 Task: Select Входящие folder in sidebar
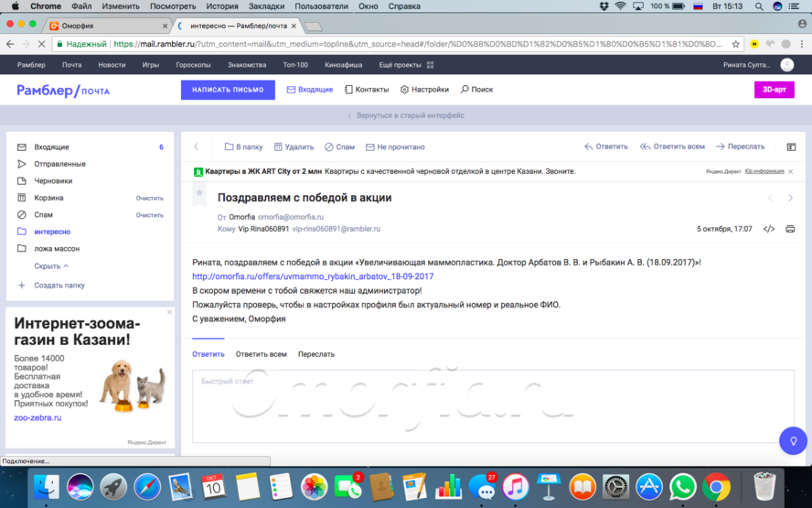52,147
